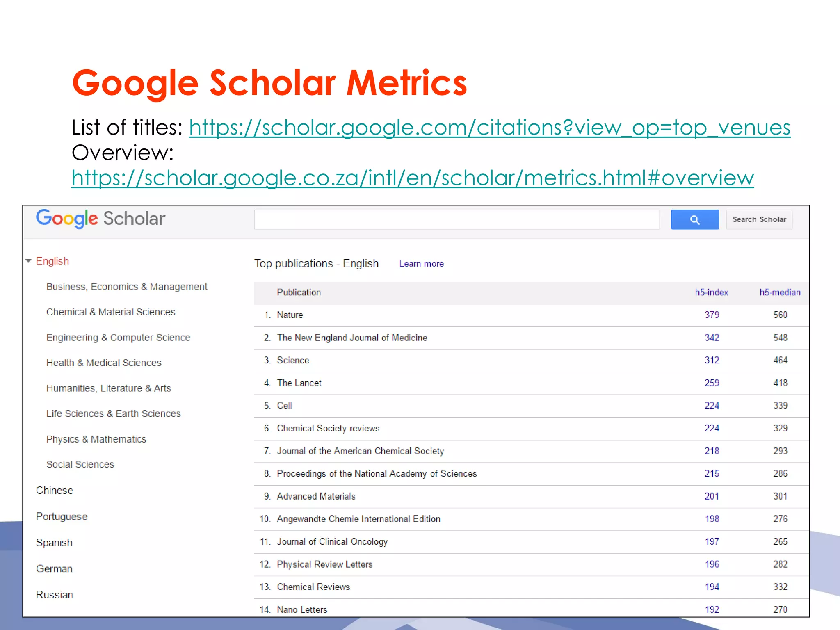Open Chemical Reviews h5-index 194
Image resolution: width=840 pixels, height=630 pixels.
[x=712, y=587]
